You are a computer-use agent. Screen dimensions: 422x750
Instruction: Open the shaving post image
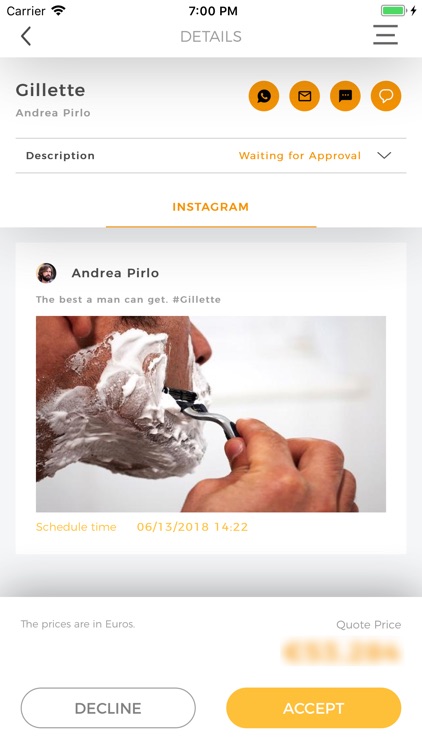[211, 414]
